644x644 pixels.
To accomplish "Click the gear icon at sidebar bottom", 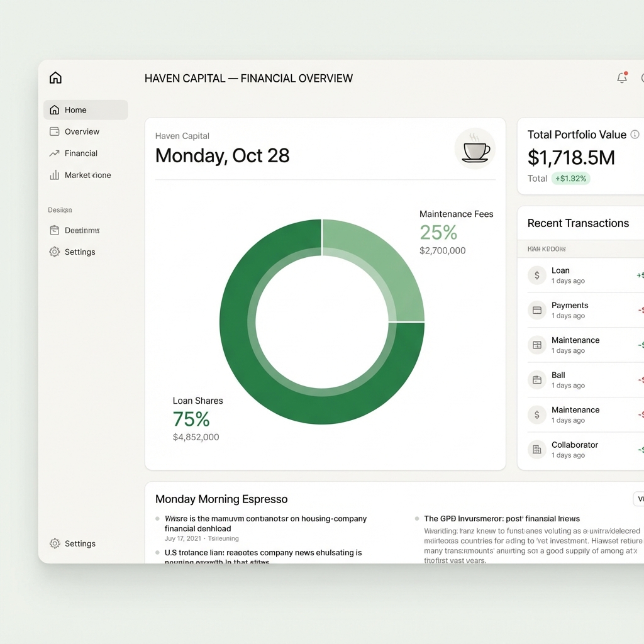I will pyautogui.click(x=55, y=543).
